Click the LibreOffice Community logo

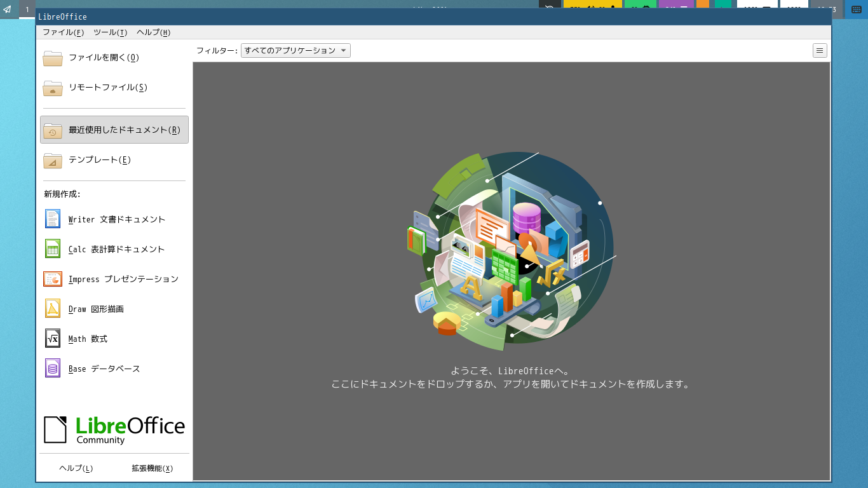(x=114, y=430)
